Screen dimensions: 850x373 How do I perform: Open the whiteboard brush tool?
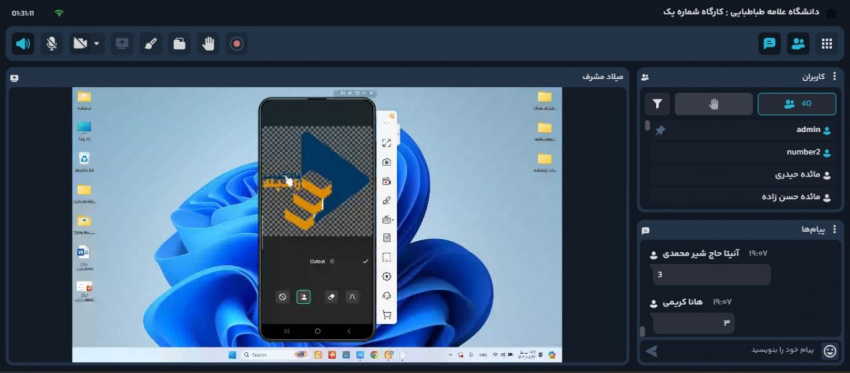pyautogui.click(x=151, y=44)
